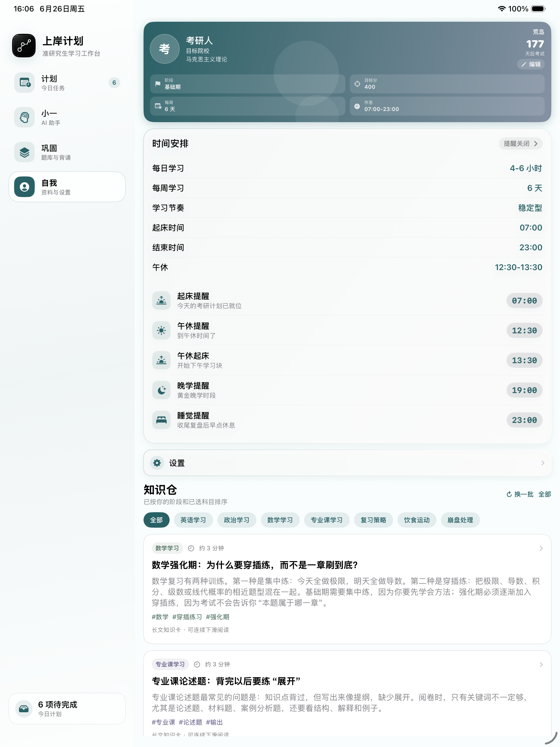Adjust the 12:30 午休提醒 time pill
Viewport: 560px width, 747px height.
pyautogui.click(x=524, y=330)
